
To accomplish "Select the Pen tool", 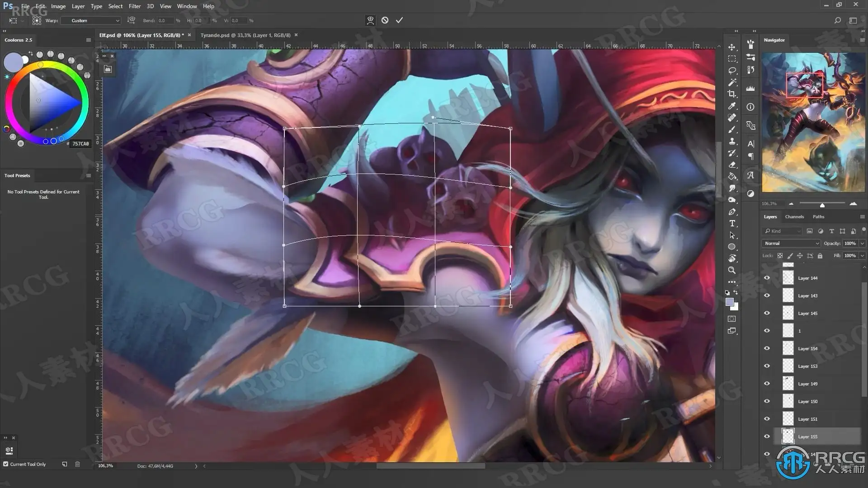I will [732, 211].
